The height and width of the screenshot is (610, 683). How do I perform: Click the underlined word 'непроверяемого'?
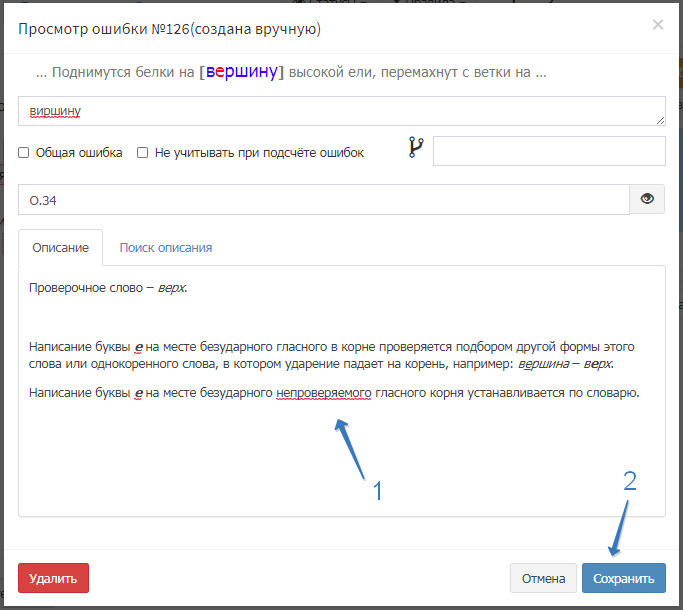pyautogui.click(x=324, y=393)
